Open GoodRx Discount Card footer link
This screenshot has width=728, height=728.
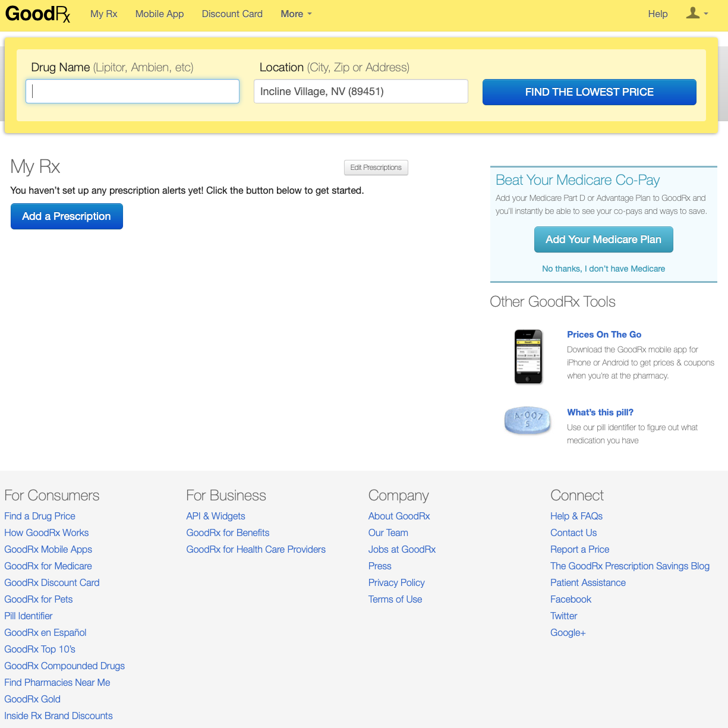52,582
